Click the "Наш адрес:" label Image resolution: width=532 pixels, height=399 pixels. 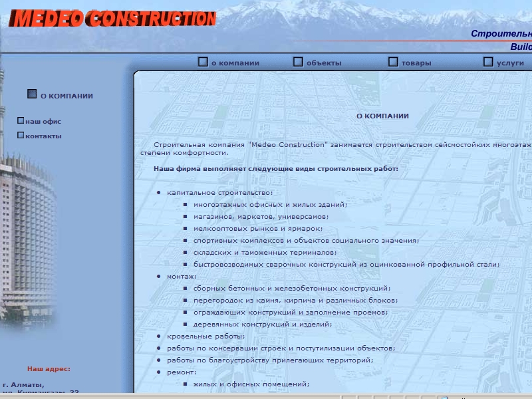pos(49,369)
